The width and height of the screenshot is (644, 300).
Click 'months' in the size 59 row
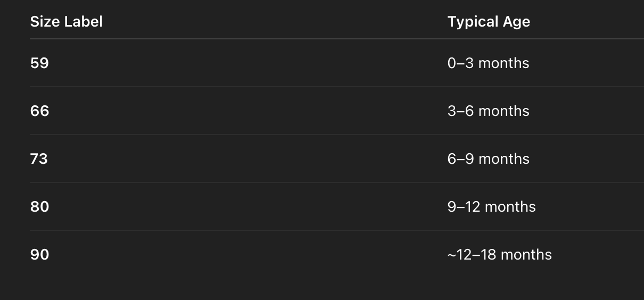pyautogui.click(x=503, y=63)
